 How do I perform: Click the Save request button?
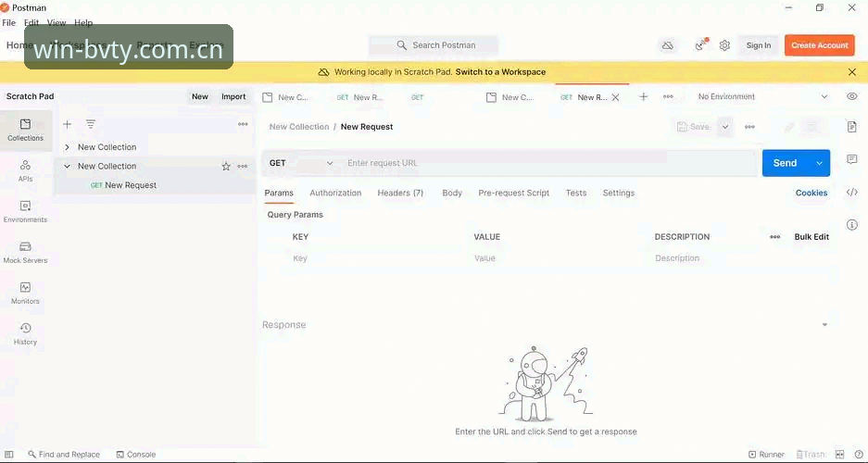(x=694, y=127)
